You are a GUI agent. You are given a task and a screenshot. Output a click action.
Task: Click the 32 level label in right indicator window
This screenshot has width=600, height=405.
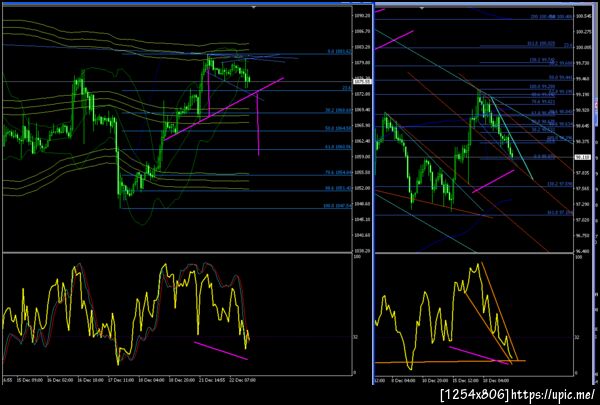(x=579, y=337)
